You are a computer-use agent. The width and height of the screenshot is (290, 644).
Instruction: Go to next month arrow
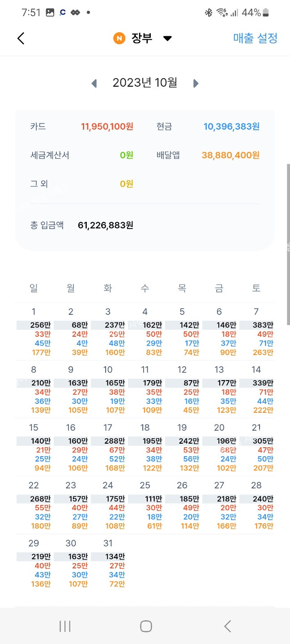[196, 83]
